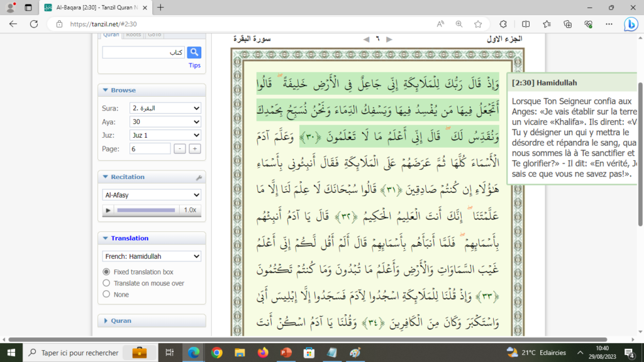Open the browser profile icon
Viewport: 644px width, 362px height.
tap(11, 8)
